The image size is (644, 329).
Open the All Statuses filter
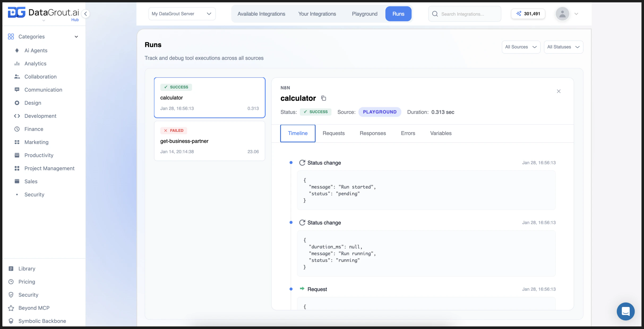(563, 47)
